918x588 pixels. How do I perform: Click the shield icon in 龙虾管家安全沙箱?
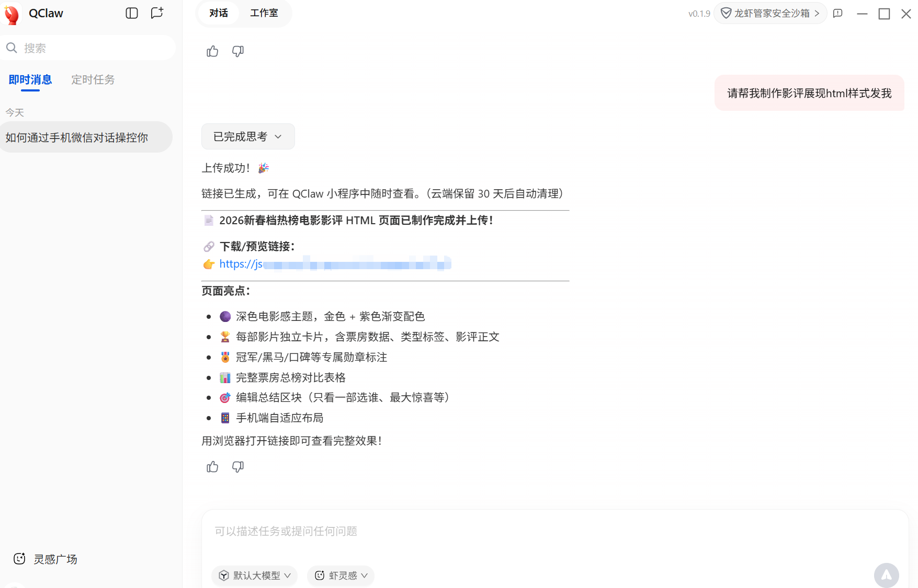coord(726,13)
